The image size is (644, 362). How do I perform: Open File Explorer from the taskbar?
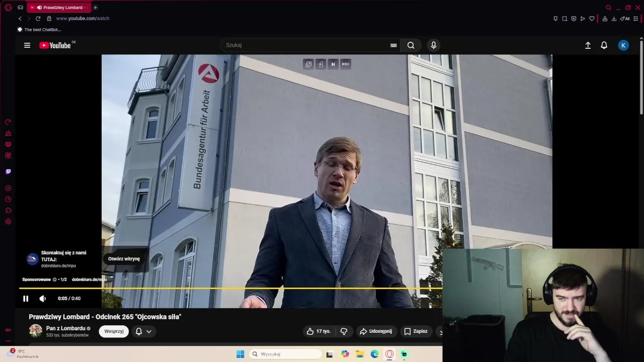pyautogui.click(x=360, y=354)
